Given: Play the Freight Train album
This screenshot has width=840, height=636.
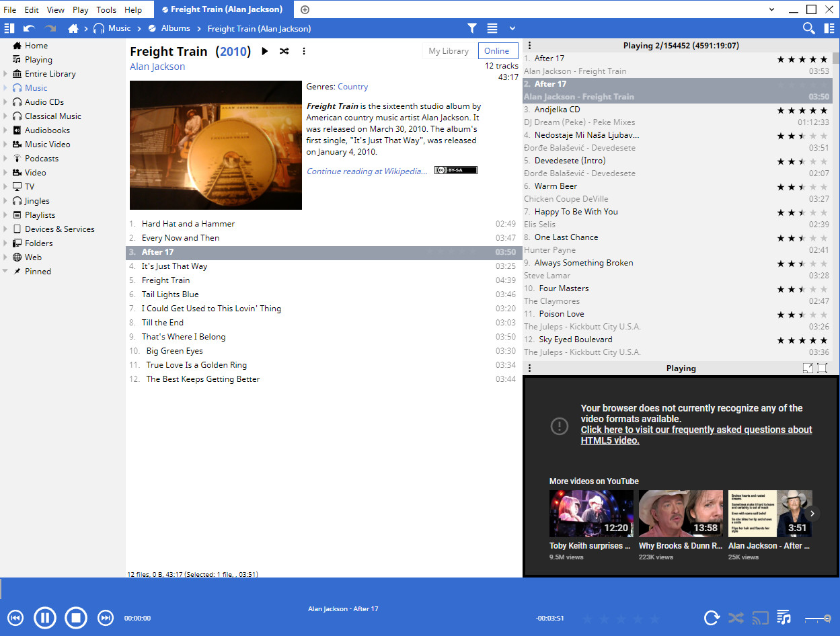Looking at the screenshot, I should coord(265,51).
